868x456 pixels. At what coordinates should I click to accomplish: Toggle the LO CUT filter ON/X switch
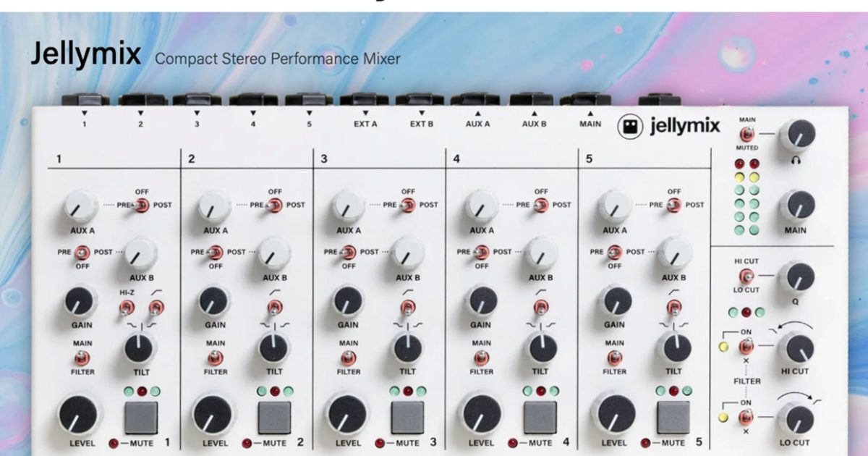[x=746, y=418]
